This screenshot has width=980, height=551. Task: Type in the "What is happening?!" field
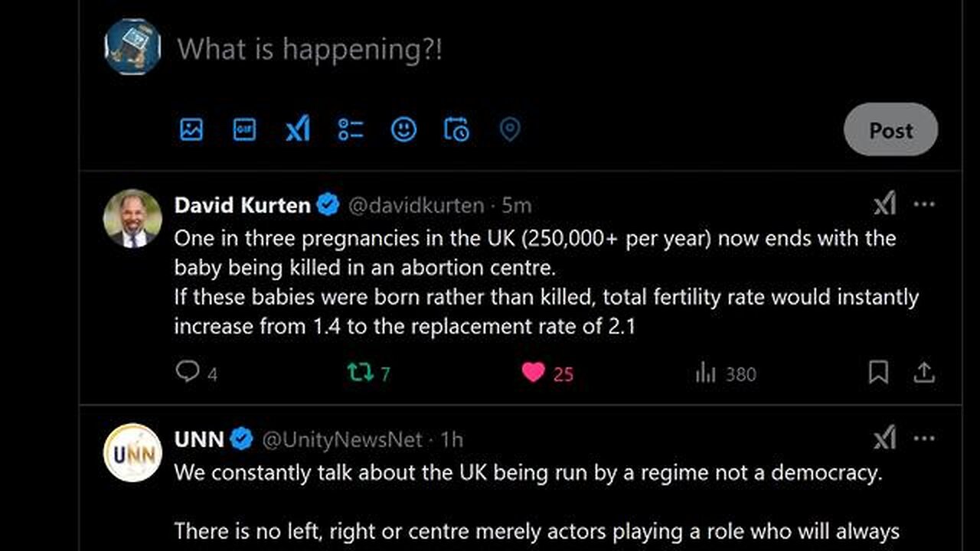click(x=459, y=50)
